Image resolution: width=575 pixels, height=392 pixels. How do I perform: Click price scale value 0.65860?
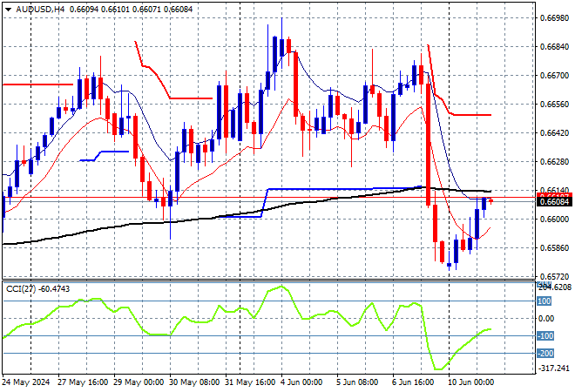554,248
